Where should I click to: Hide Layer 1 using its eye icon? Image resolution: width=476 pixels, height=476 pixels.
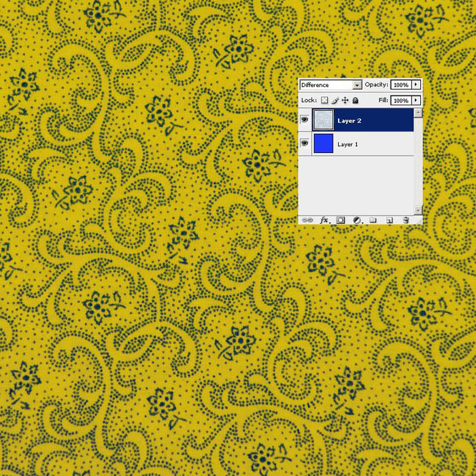point(305,143)
